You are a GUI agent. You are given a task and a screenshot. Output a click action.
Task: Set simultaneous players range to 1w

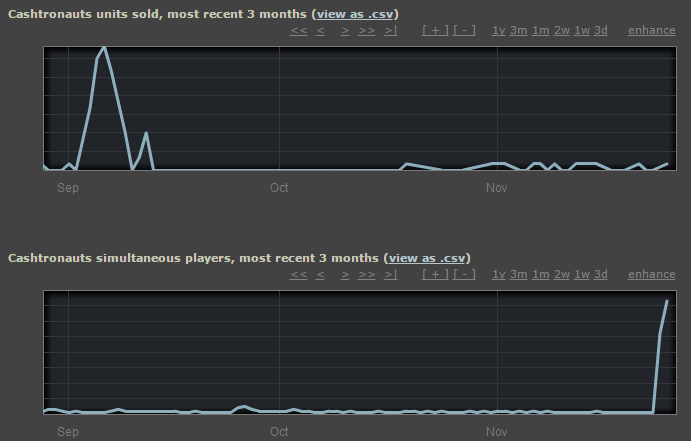pos(582,274)
